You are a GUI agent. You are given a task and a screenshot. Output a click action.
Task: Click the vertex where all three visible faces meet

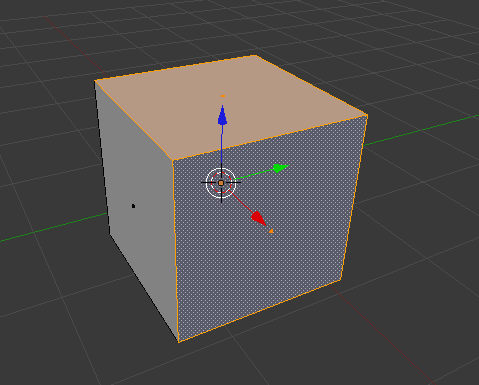pos(173,161)
